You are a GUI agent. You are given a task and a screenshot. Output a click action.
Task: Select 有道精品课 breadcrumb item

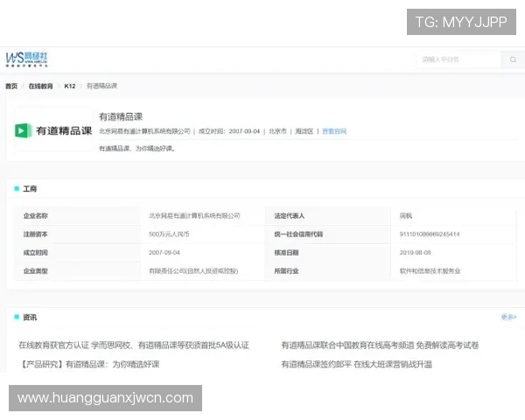pyautogui.click(x=101, y=86)
